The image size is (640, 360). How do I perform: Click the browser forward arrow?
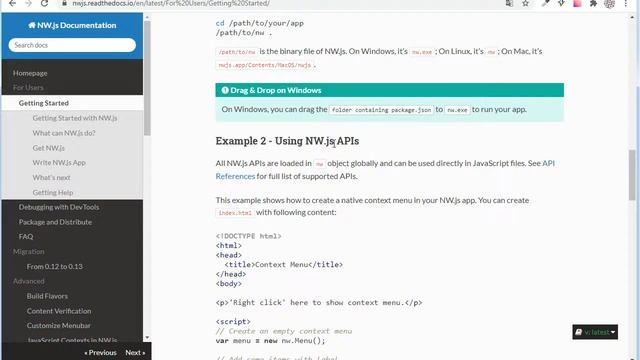(28, 3)
